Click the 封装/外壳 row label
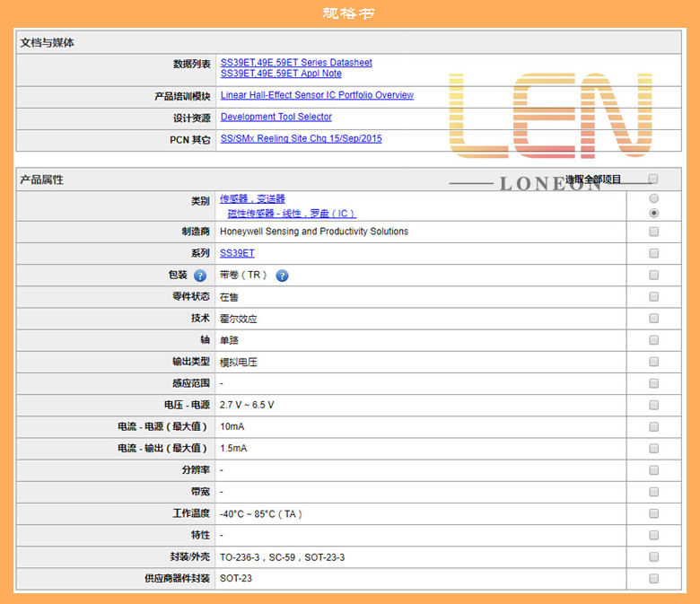This screenshot has width=700, height=604. [x=189, y=556]
